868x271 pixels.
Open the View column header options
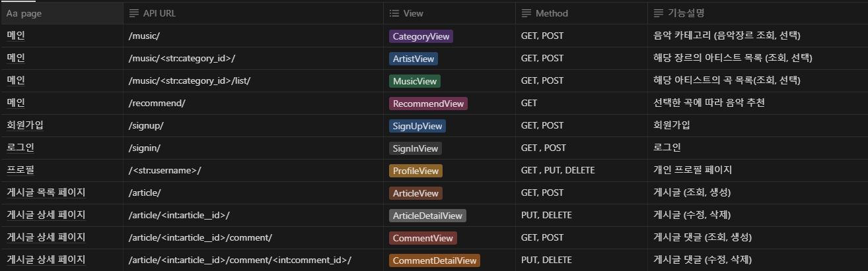click(x=449, y=13)
